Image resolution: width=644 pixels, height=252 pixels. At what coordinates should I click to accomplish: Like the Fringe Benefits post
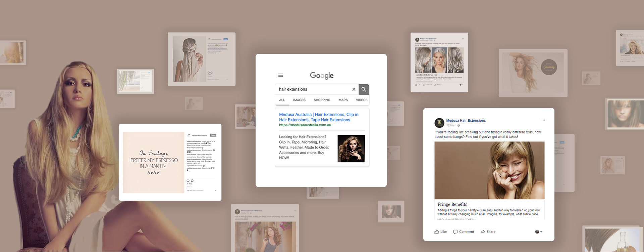click(x=440, y=232)
